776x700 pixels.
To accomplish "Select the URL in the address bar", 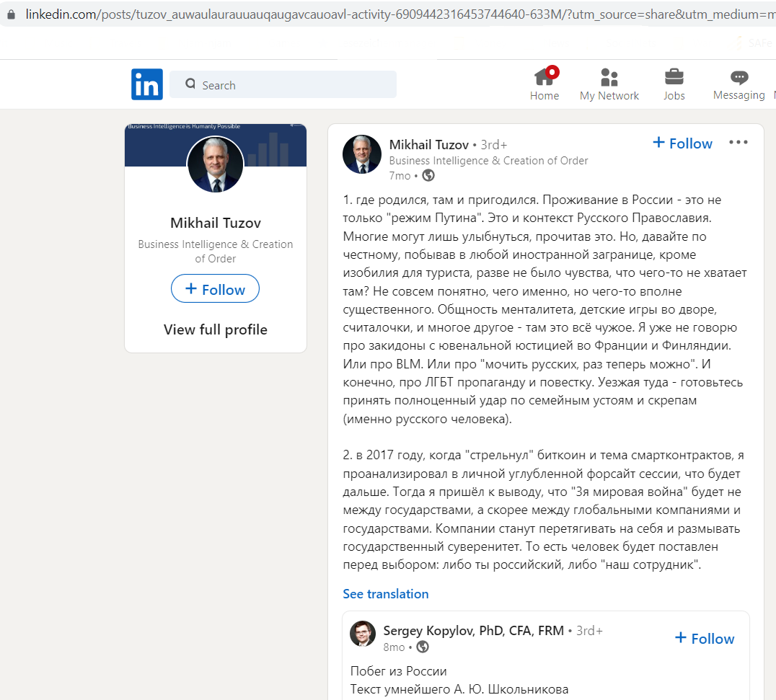I will [400, 14].
